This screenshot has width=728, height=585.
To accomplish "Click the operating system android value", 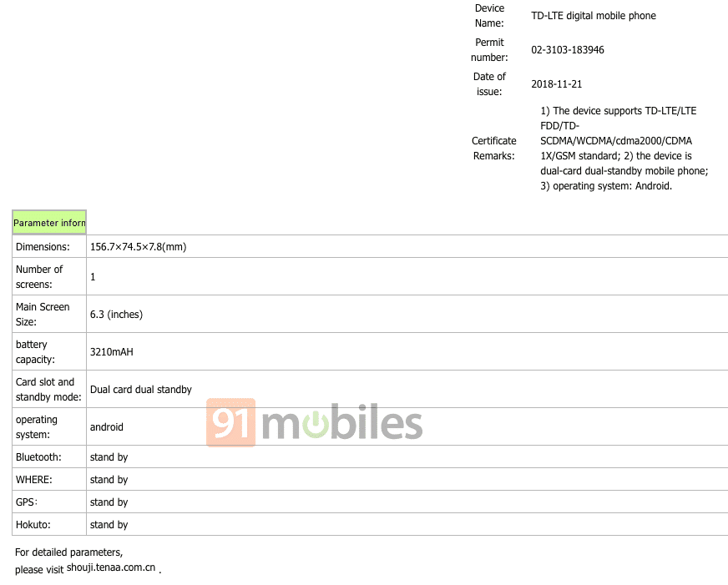I will tap(106, 427).
